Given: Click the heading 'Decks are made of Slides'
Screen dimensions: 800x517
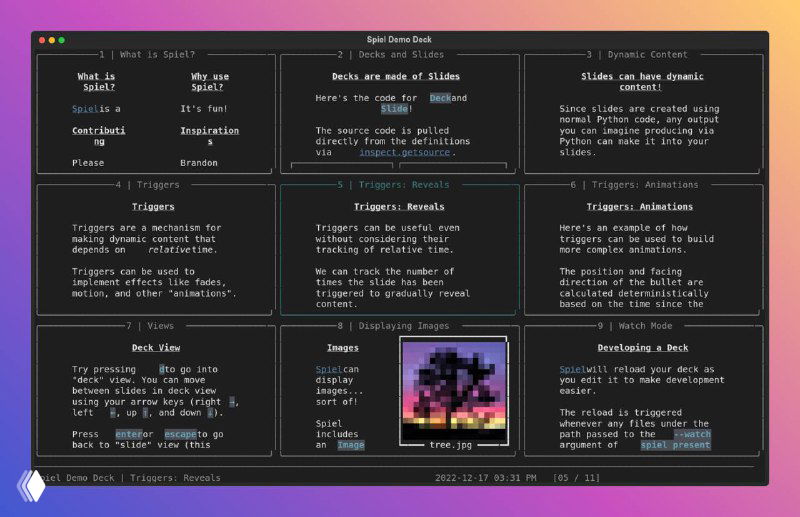Looking at the screenshot, I should 396,77.
